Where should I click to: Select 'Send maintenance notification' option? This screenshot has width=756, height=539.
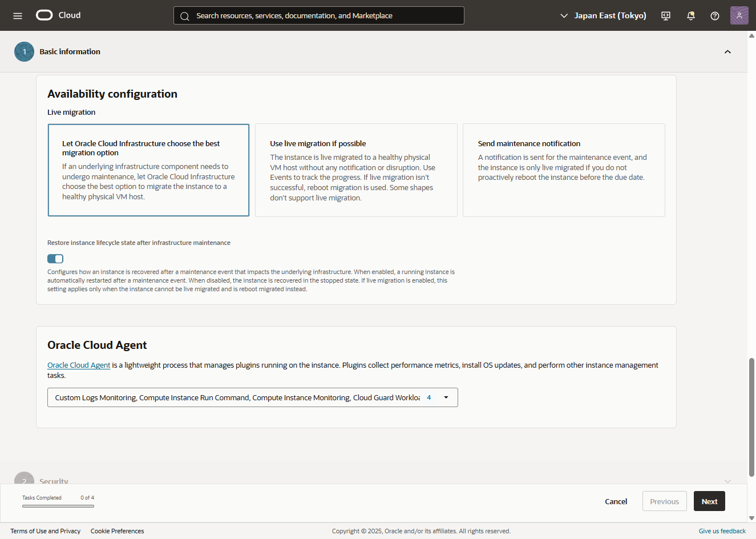pyautogui.click(x=564, y=170)
